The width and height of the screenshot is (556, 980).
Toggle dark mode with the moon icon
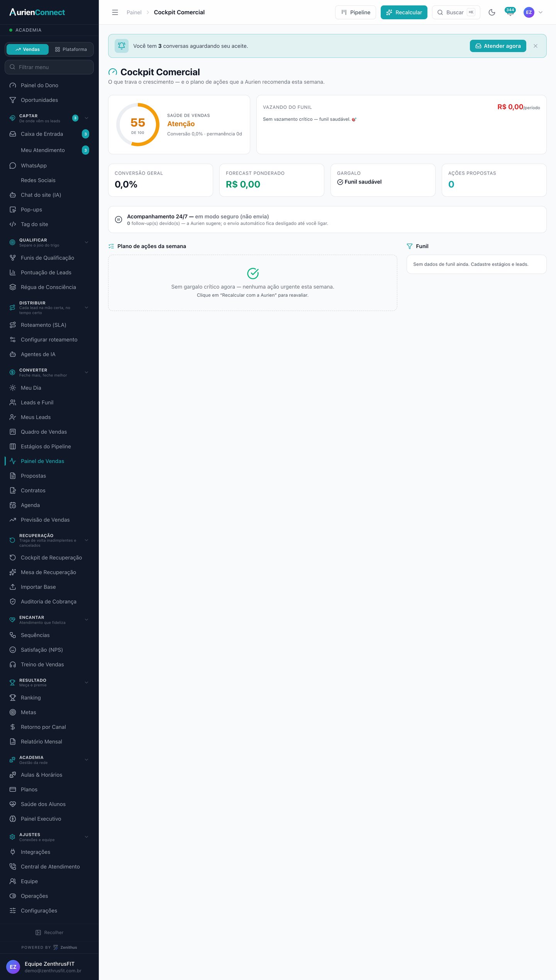tap(492, 12)
